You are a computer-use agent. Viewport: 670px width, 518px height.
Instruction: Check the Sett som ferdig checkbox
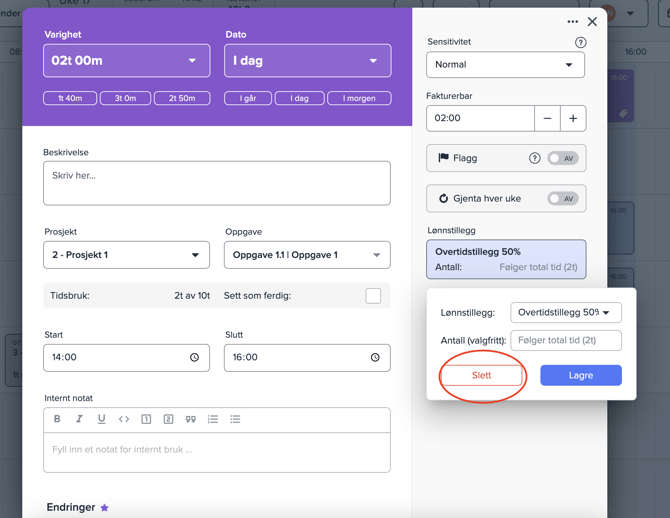[373, 296]
